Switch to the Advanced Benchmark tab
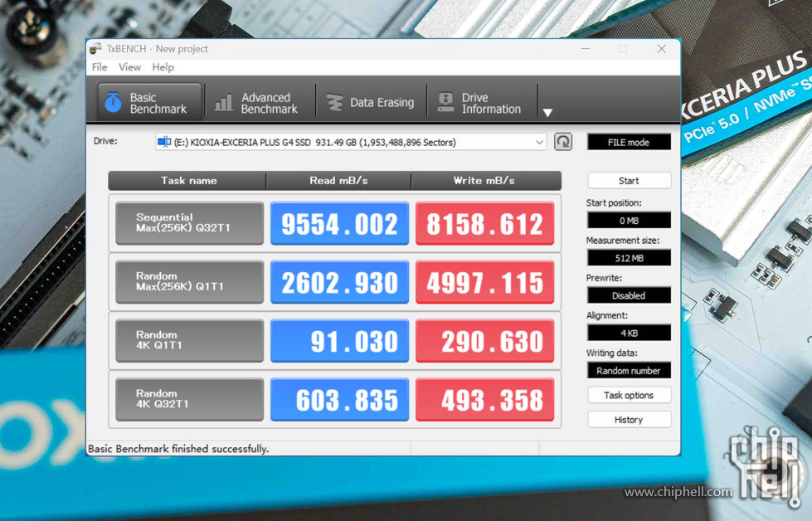Viewport: 812px width, 521px height. point(260,103)
